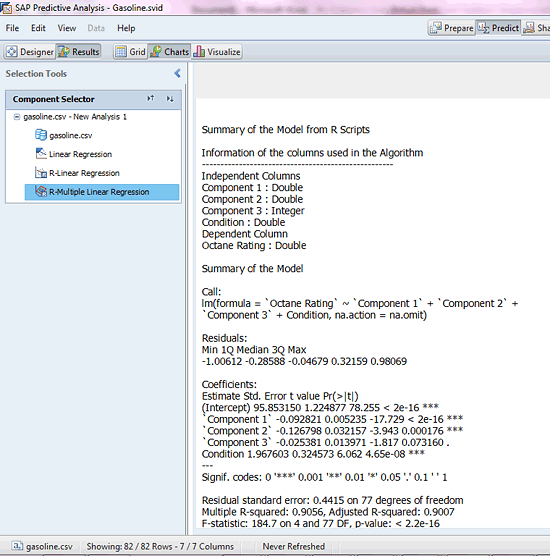Viewport: 550px width, 556px height.
Task: Select the Linear Regression component icon
Action: 41,154
